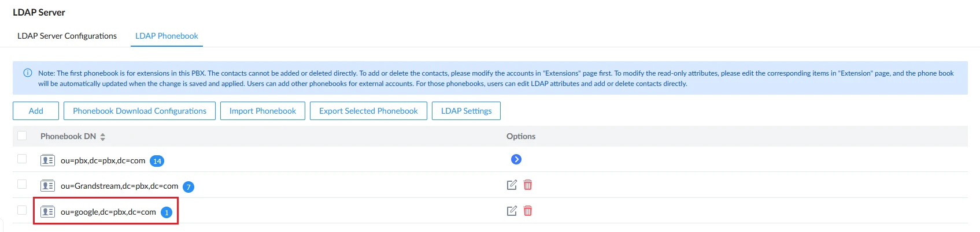Delete the Grandstream phonebook
This screenshot has width=980, height=232.
coord(528,185)
